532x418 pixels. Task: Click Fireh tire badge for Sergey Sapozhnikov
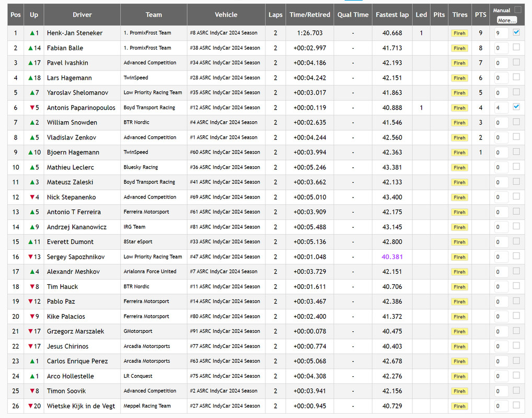coord(459,257)
